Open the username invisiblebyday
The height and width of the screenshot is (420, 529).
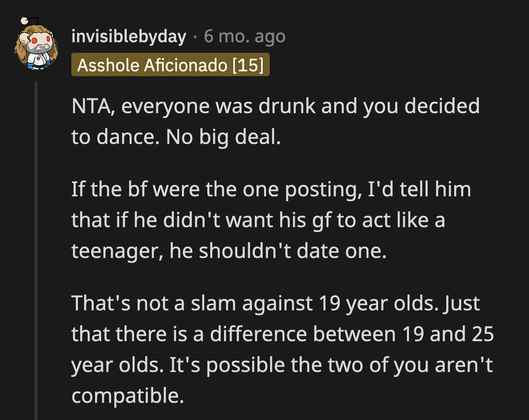tap(129, 37)
